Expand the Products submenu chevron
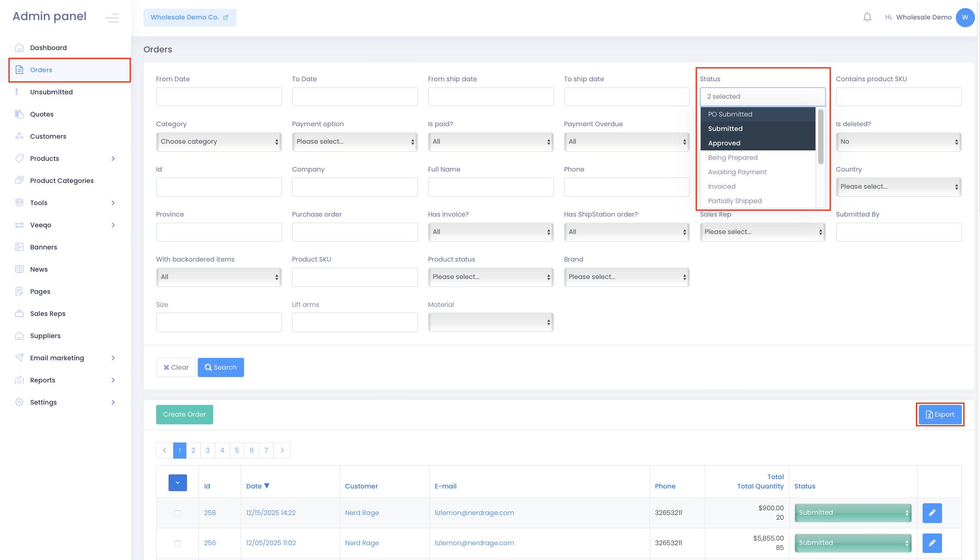Viewport: 980px width, 560px height. (x=113, y=158)
